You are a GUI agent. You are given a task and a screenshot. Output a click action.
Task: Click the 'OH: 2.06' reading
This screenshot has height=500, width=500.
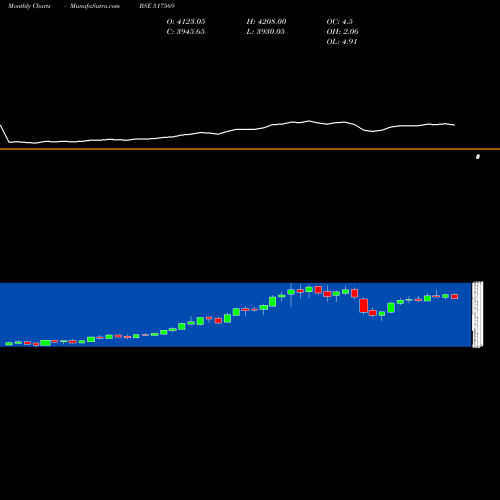point(343,32)
